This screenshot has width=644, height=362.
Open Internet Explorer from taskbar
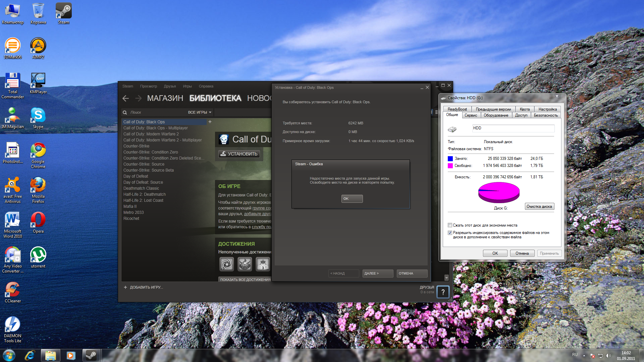tap(30, 356)
